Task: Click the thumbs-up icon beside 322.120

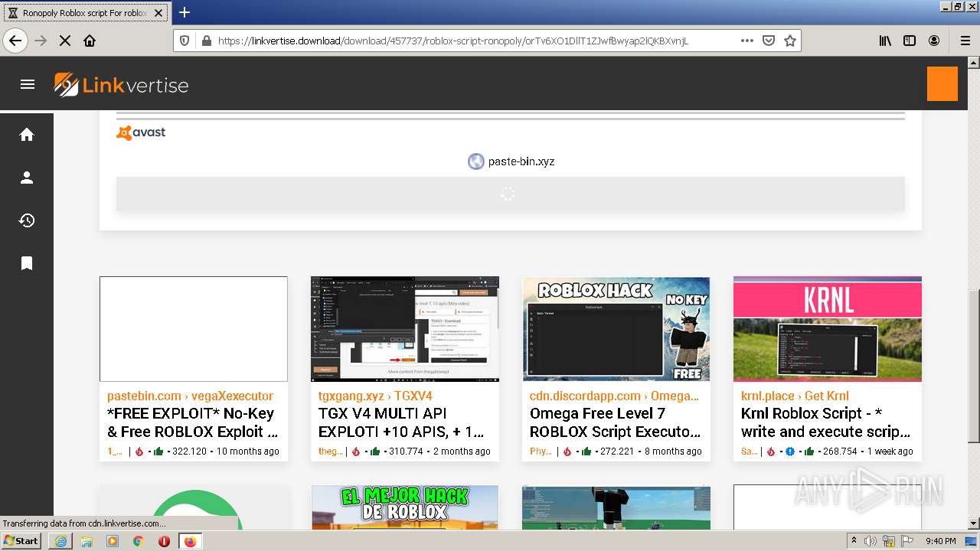Action: point(158,452)
